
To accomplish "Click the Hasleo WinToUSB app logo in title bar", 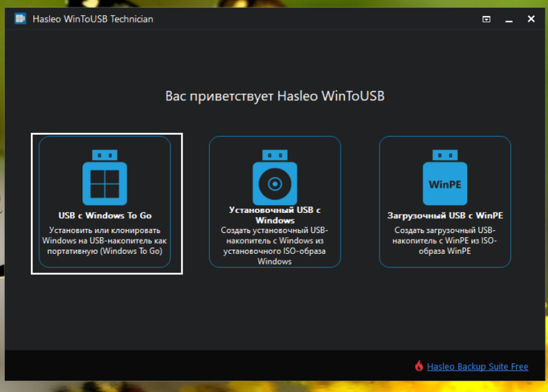I will point(20,18).
